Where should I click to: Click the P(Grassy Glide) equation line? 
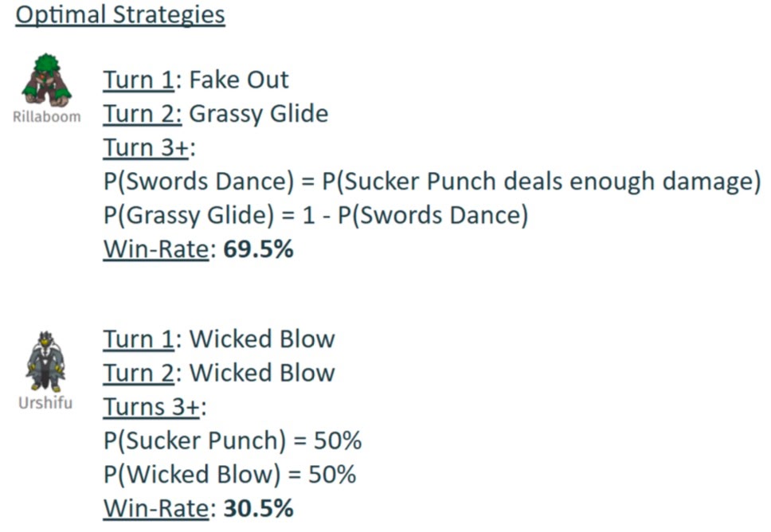(315, 216)
